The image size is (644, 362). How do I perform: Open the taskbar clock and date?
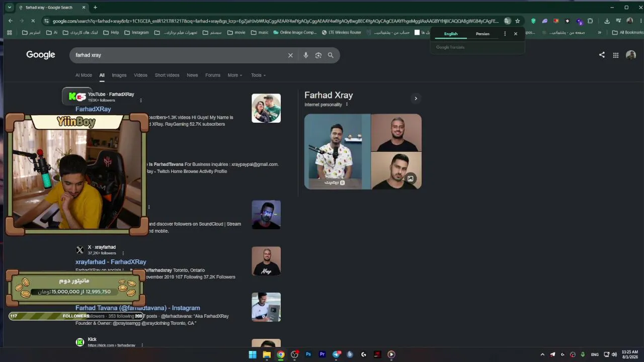[x=629, y=354]
